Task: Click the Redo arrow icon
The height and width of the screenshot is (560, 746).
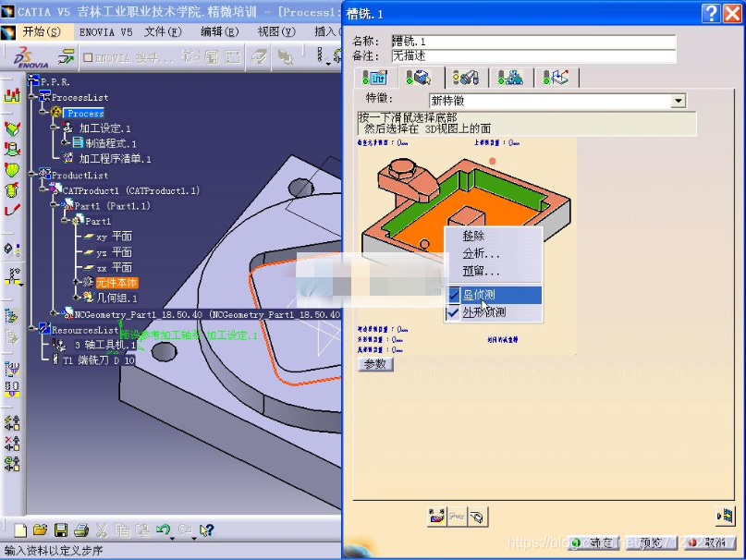Action: click(x=186, y=530)
